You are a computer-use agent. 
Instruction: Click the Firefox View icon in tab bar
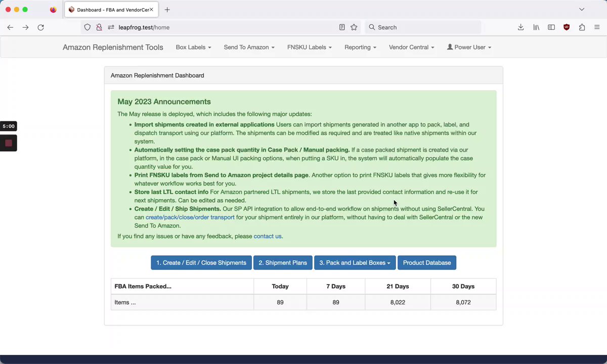point(53,10)
